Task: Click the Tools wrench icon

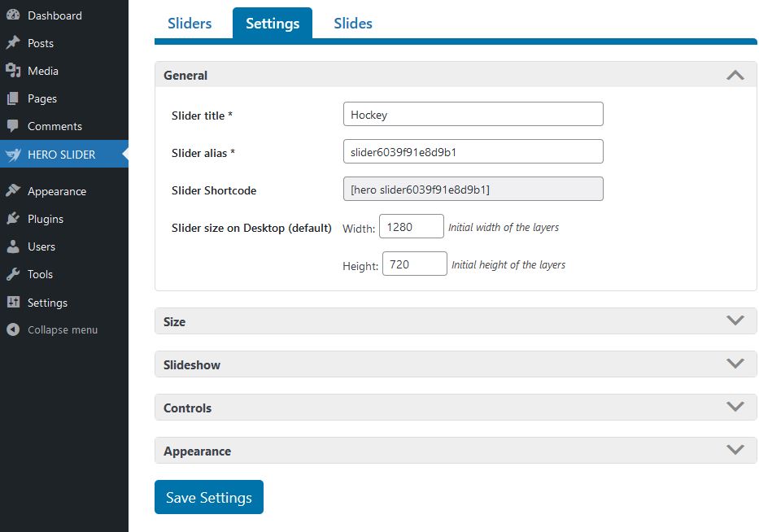Action: [13, 274]
